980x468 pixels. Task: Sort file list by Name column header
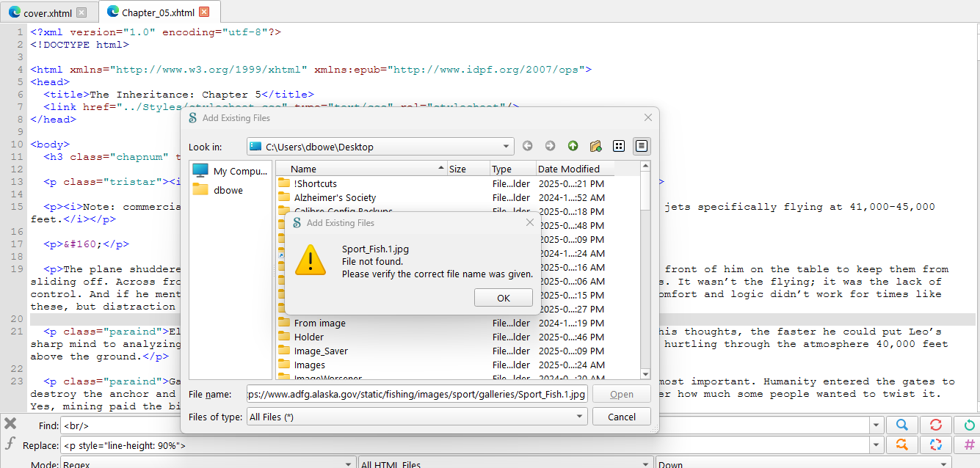362,169
